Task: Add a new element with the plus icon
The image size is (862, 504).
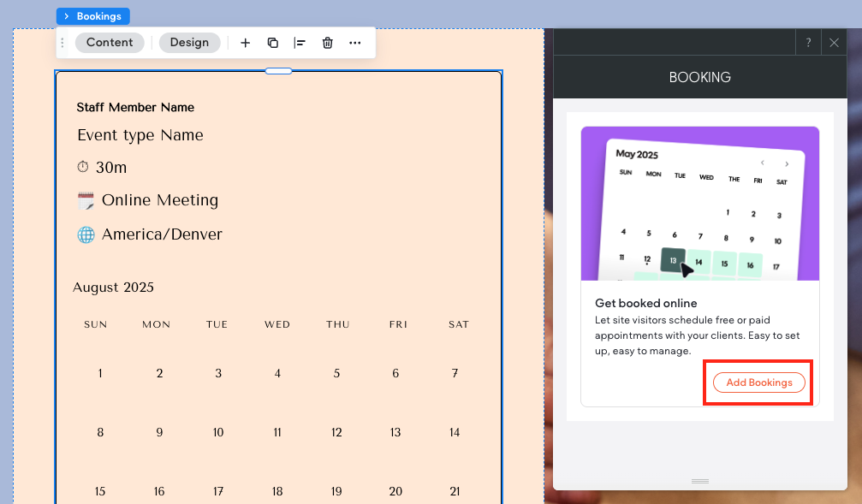Action: (x=246, y=42)
